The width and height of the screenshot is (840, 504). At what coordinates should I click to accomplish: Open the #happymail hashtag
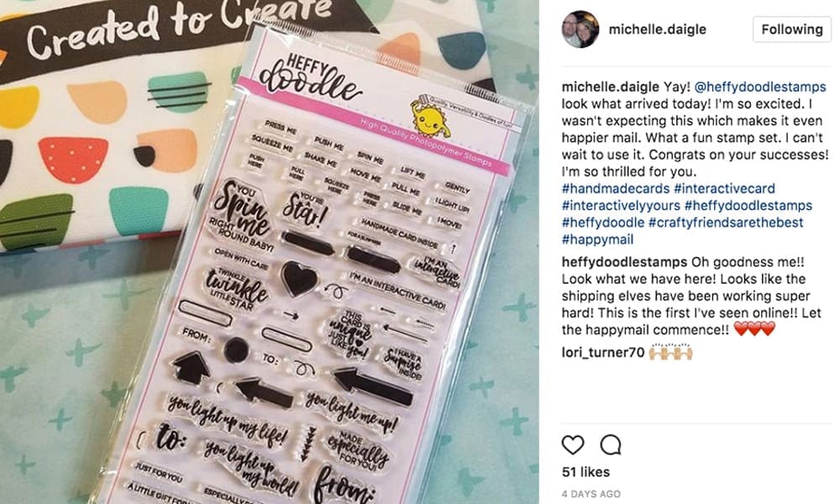[597, 239]
